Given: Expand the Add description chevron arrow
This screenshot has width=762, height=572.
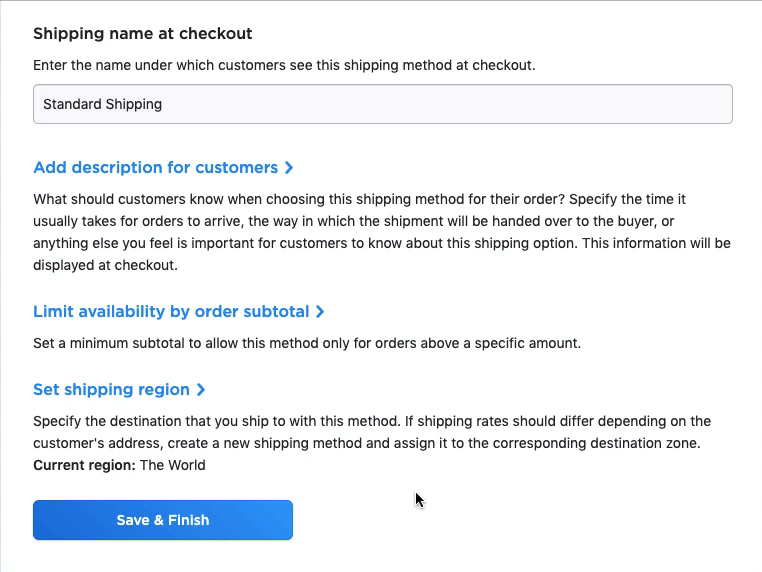Looking at the screenshot, I should pos(289,168).
